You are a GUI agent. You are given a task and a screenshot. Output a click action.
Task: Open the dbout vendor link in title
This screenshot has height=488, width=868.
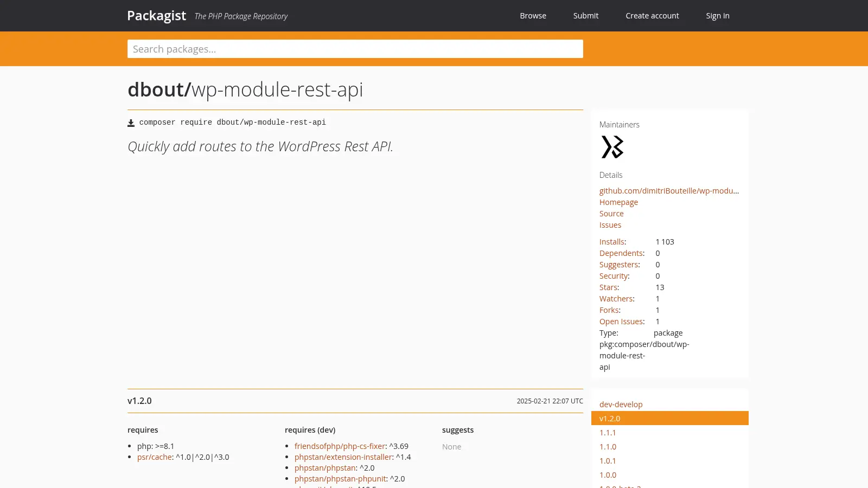pos(159,89)
